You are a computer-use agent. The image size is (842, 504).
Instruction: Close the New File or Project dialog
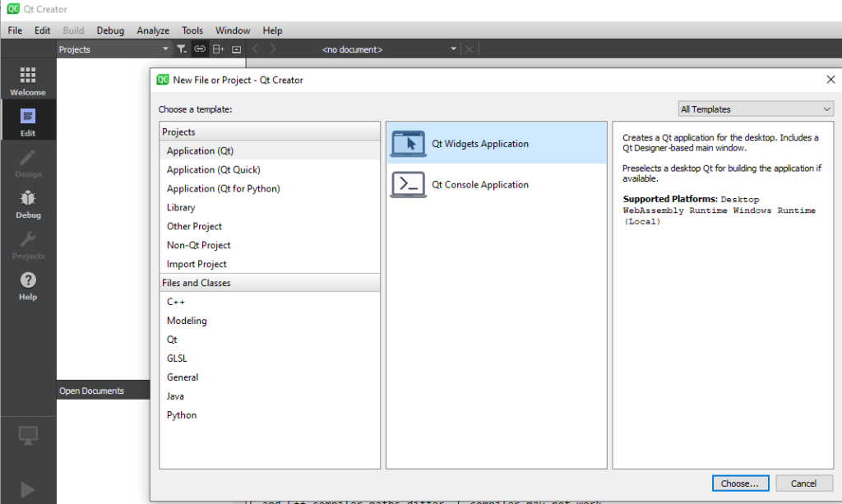click(830, 80)
